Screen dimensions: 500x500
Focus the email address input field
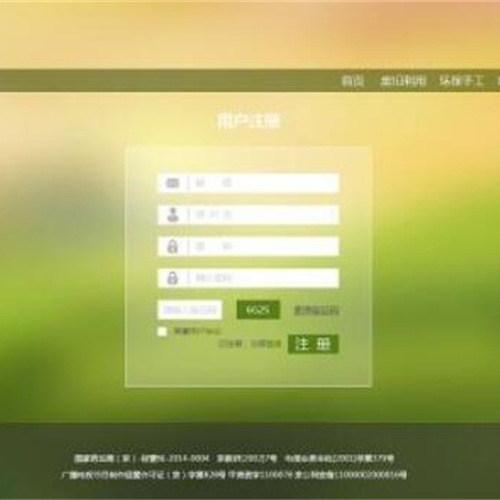coord(248,183)
